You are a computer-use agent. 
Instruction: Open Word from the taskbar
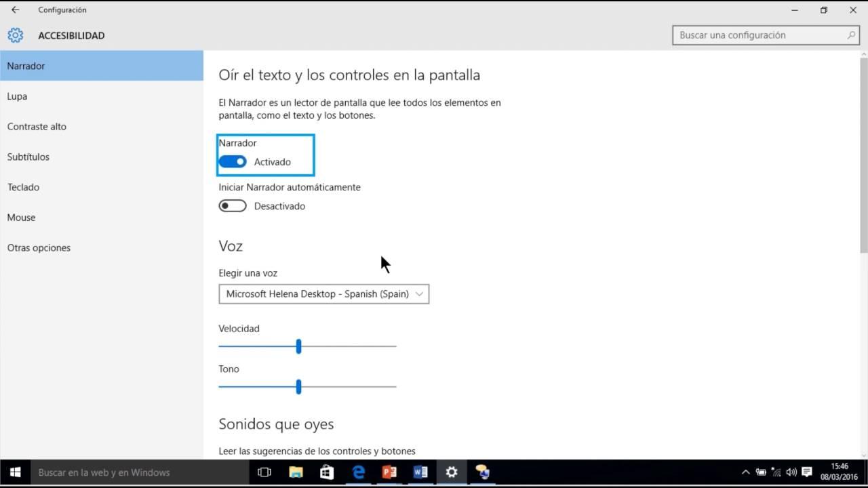pos(420,472)
